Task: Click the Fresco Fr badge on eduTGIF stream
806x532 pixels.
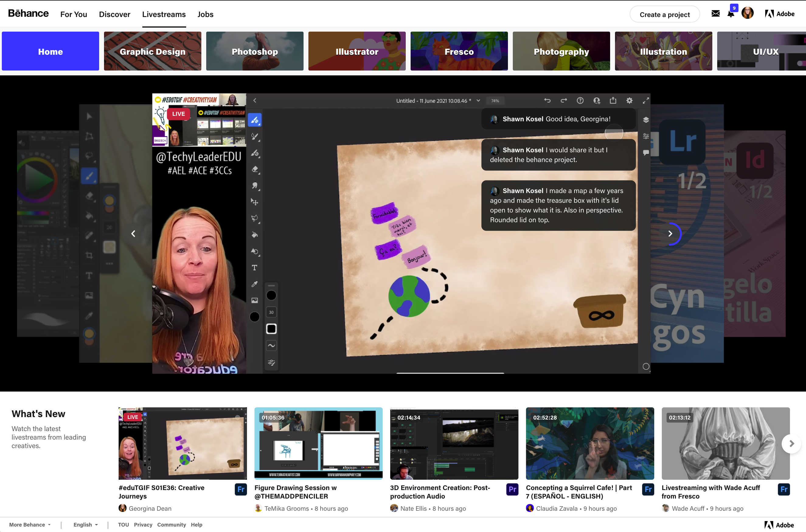Action: click(241, 489)
